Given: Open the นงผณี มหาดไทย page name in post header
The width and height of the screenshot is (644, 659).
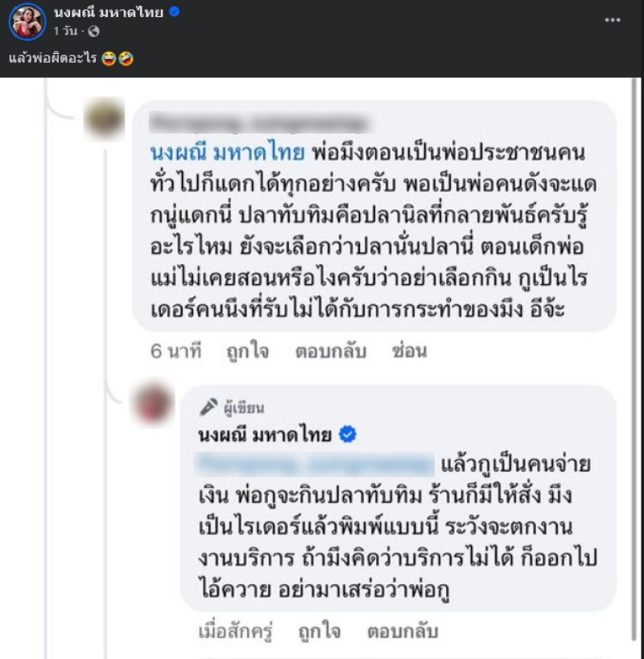Looking at the screenshot, I should [x=107, y=14].
